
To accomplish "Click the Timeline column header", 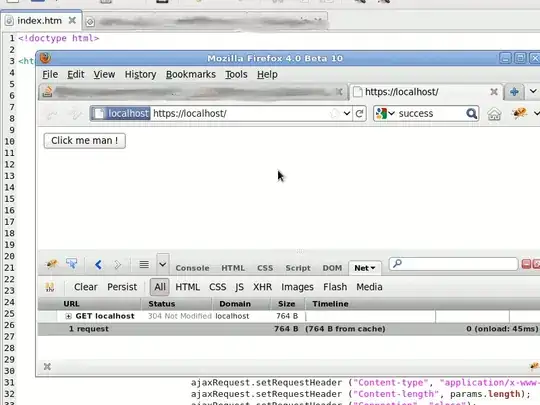I will tap(422, 304).
